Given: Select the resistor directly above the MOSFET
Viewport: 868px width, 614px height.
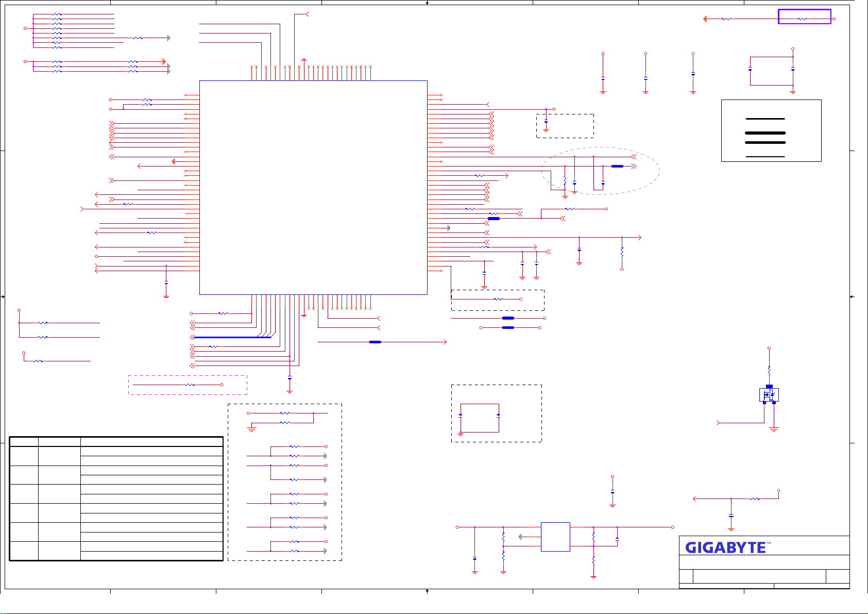Looking at the screenshot, I should pyautogui.click(x=769, y=370).
